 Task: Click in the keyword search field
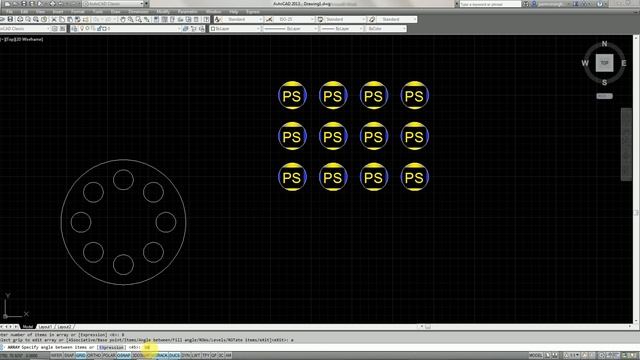click(x=490, y=4)
